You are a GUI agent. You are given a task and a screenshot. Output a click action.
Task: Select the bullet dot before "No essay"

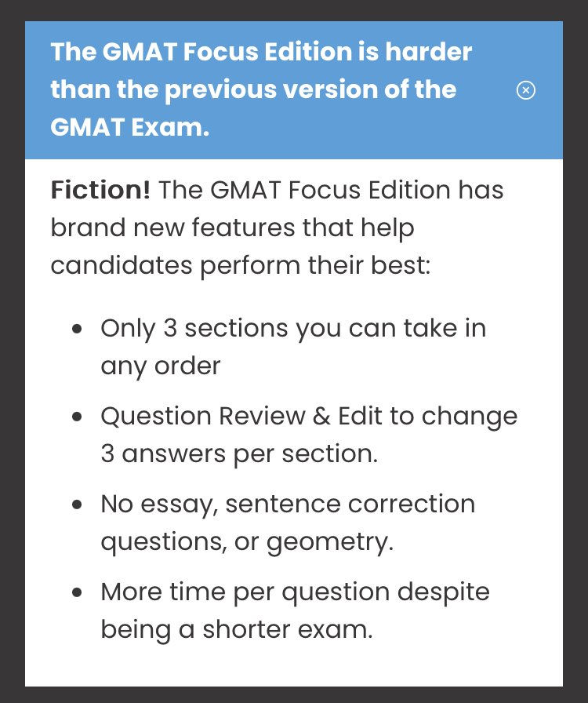pos(77,505)
